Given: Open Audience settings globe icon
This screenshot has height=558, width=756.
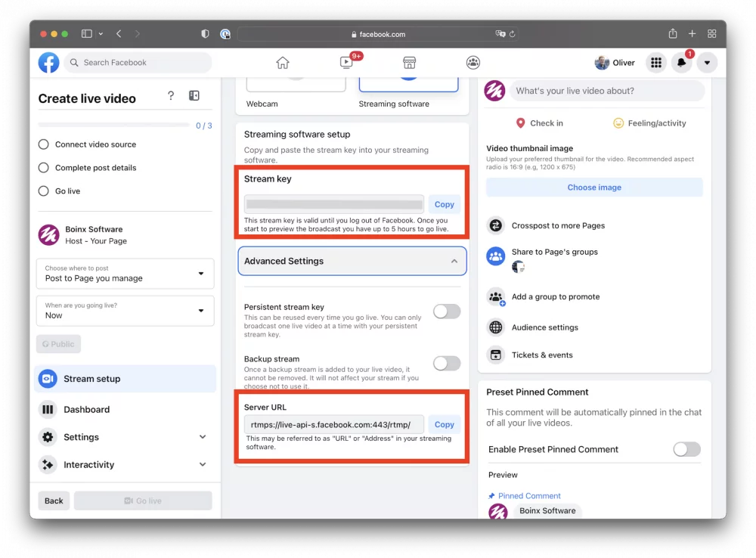Looking at the screenshot, I should point(496,327).
